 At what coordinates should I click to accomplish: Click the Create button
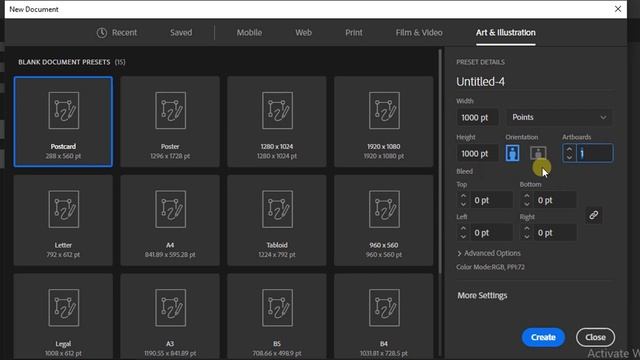(543, 338)
